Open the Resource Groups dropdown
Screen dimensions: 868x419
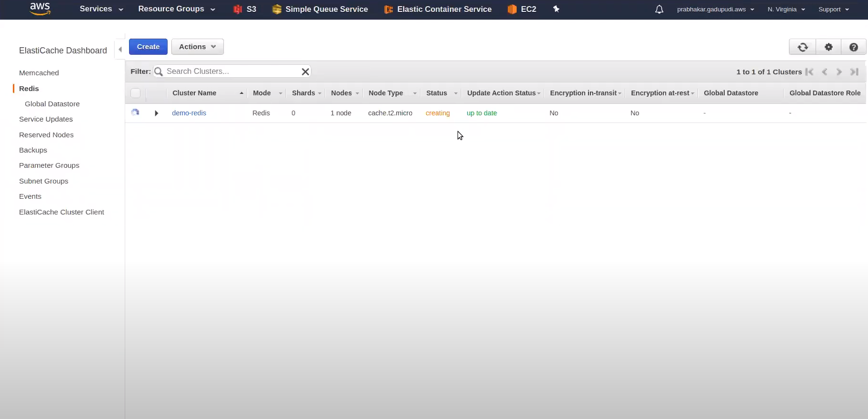coord(177,9)
